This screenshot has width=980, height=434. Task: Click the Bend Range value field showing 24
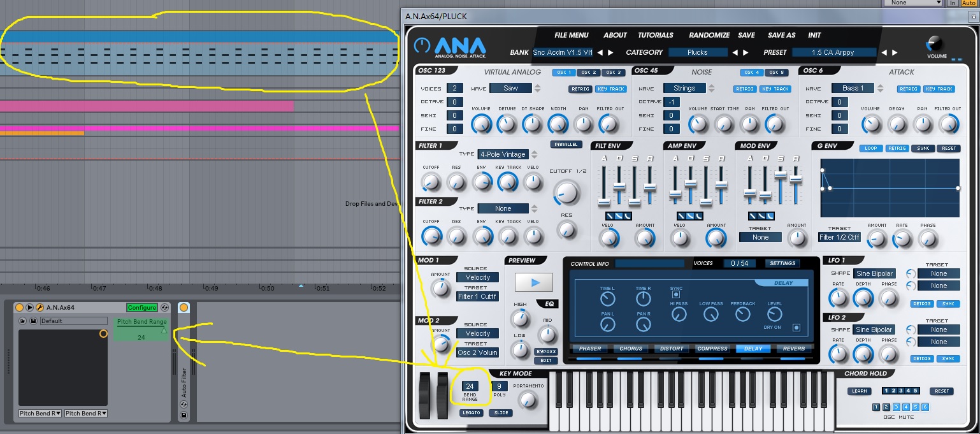pyautogui.click(x=470, y=386)
